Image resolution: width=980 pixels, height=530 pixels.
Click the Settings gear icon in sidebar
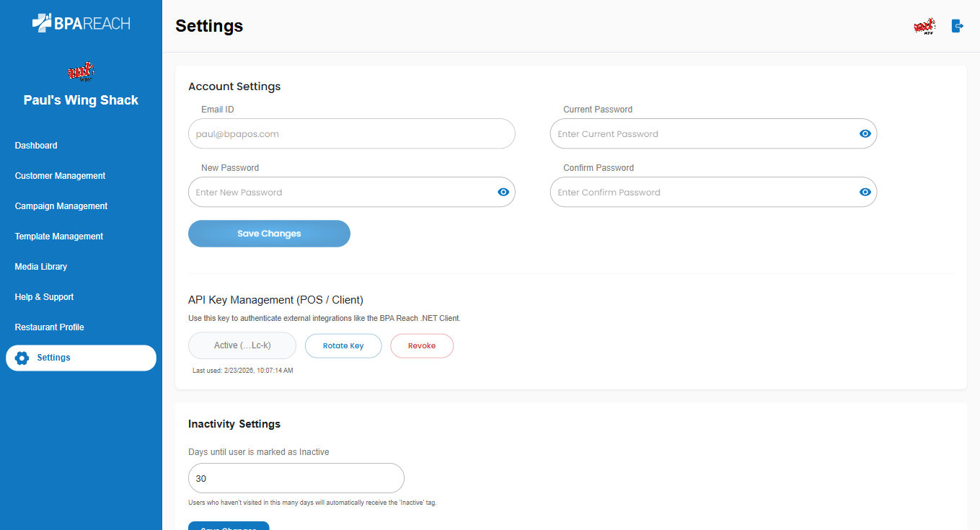[x=22, y=358]
